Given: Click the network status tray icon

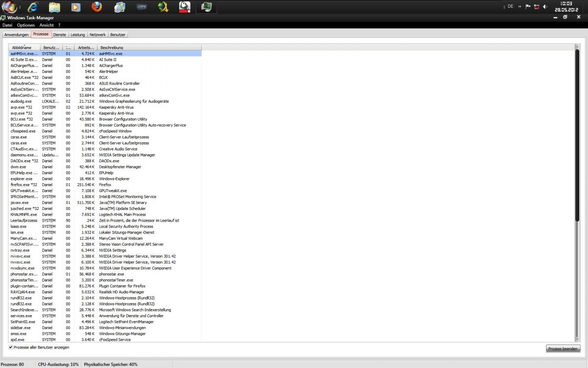Looking at the screenshot, I should 537,7.
